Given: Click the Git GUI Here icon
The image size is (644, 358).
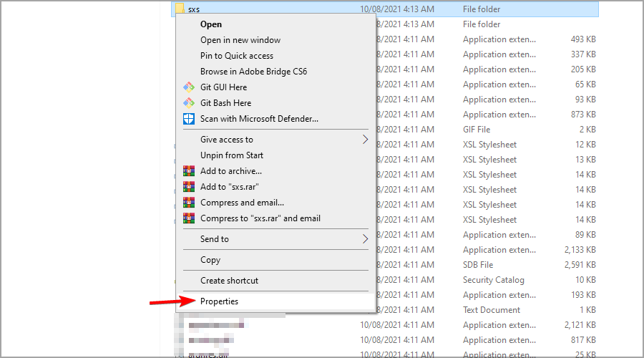Looking at the screenshot, I should 189,87.
